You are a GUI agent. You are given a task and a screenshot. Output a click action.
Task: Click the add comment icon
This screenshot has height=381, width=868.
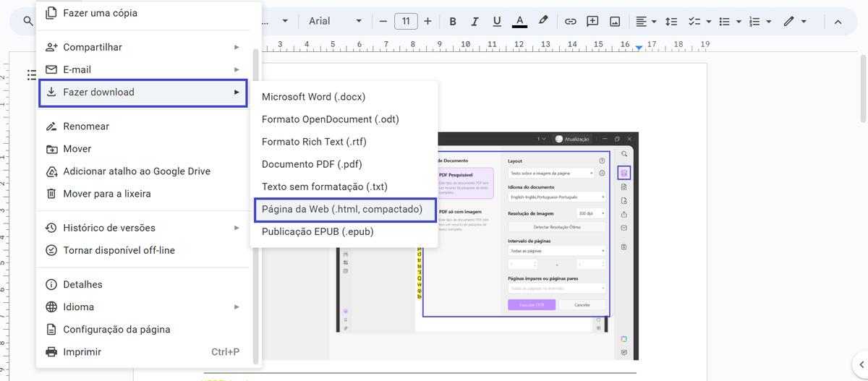tap(592, 21)
